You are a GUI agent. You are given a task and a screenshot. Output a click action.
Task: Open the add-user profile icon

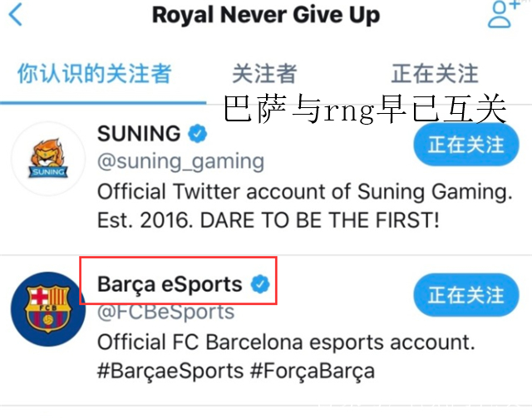pyautogui.click(x=503, y=14)
